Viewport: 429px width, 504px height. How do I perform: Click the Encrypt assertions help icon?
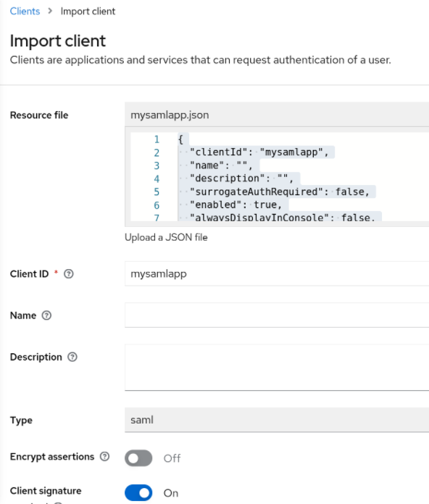(104, 456)
